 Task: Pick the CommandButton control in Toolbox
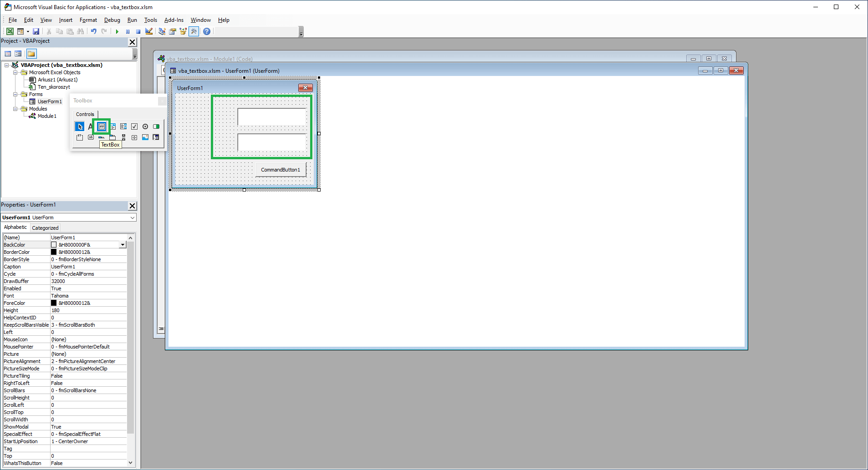(x=91, y=137)
